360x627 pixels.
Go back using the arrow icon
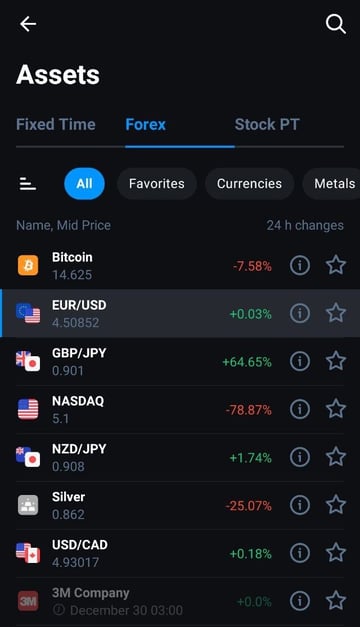pyautogui.click(x=28, y=24)
